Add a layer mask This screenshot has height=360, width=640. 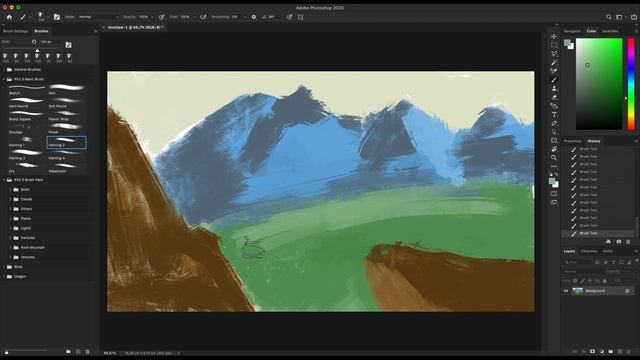click(x=592, y=351)
